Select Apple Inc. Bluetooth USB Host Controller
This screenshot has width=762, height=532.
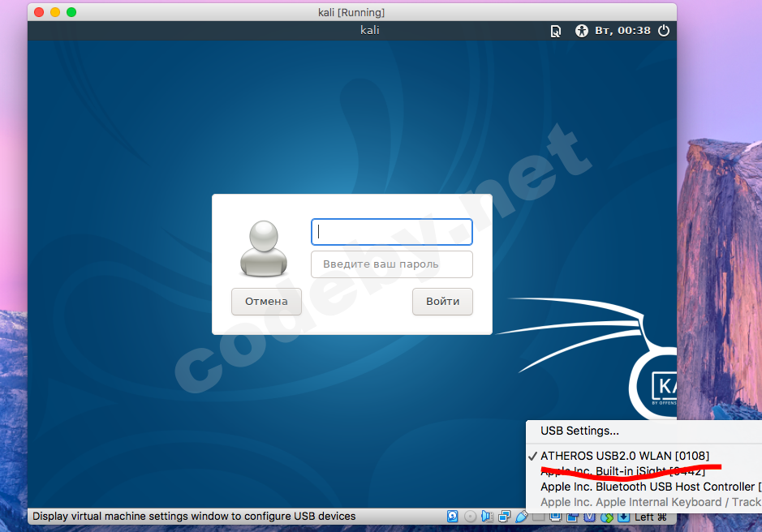(x=644, y=487)
